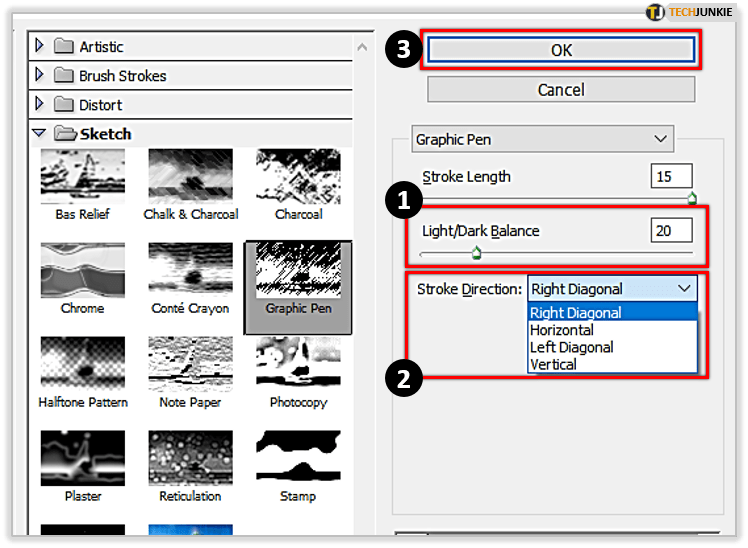Pick the Photocopy filter thumbnail

click(x=298, y=364)
